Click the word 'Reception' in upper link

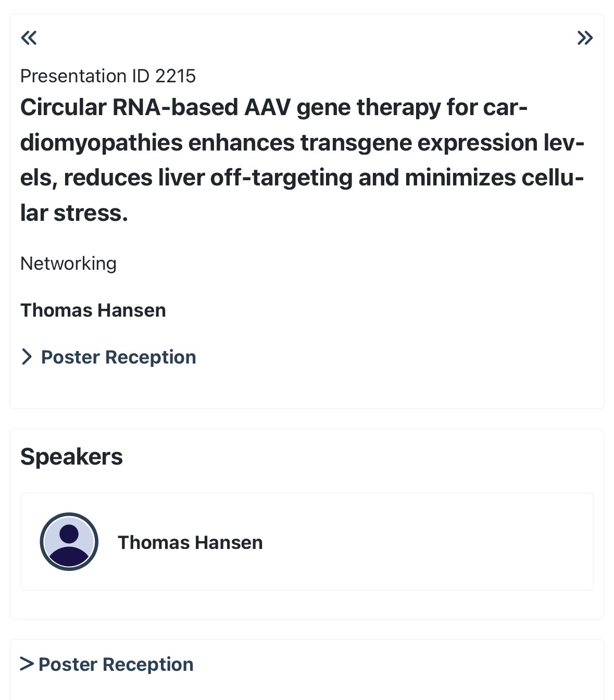click(151, 357)
